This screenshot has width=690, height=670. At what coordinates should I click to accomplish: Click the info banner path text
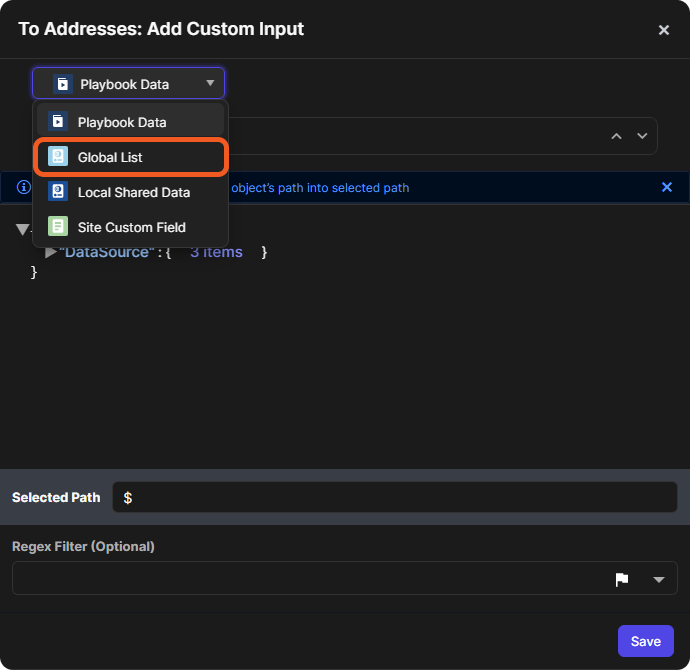pyautogui.click(x=320, y=188)
